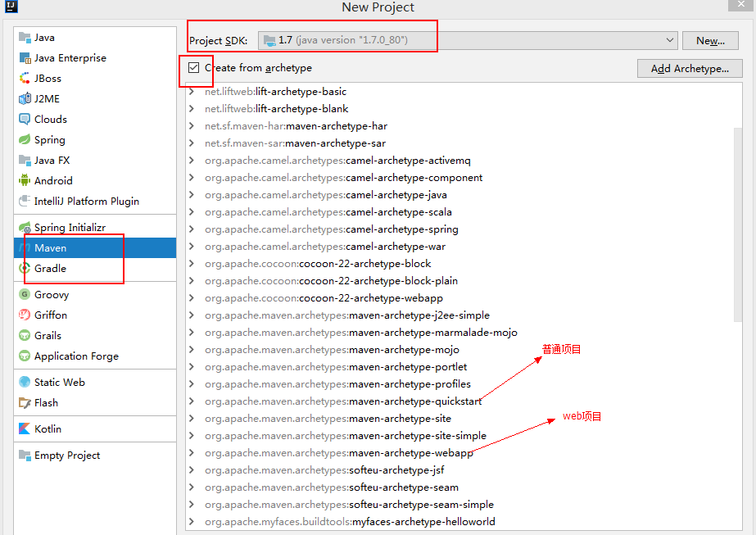
Task: Click the Static Web globe icon
Action: point(25,382)
